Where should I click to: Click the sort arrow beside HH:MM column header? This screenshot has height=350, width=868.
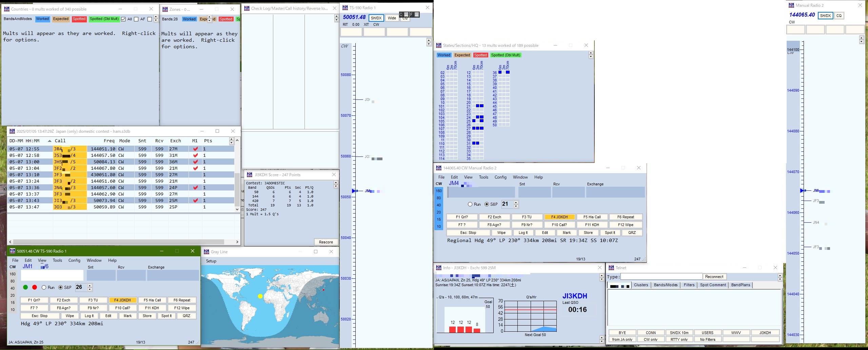[50, 141]
